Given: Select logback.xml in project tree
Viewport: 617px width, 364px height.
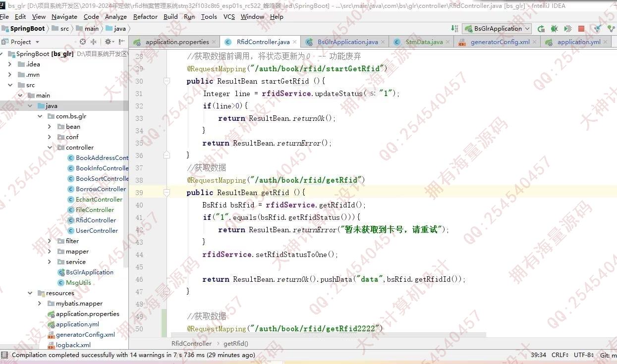Looking at the screenshot, I should (x=73, y=345).
